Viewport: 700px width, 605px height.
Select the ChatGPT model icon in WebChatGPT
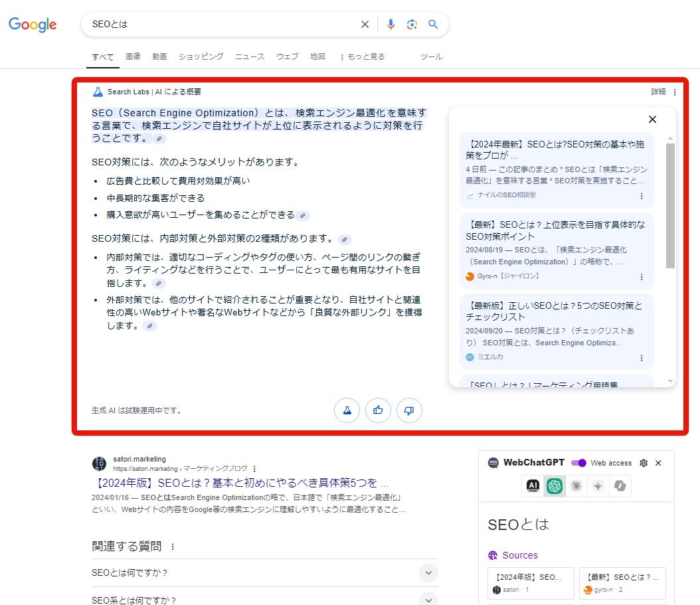point(555,485)
